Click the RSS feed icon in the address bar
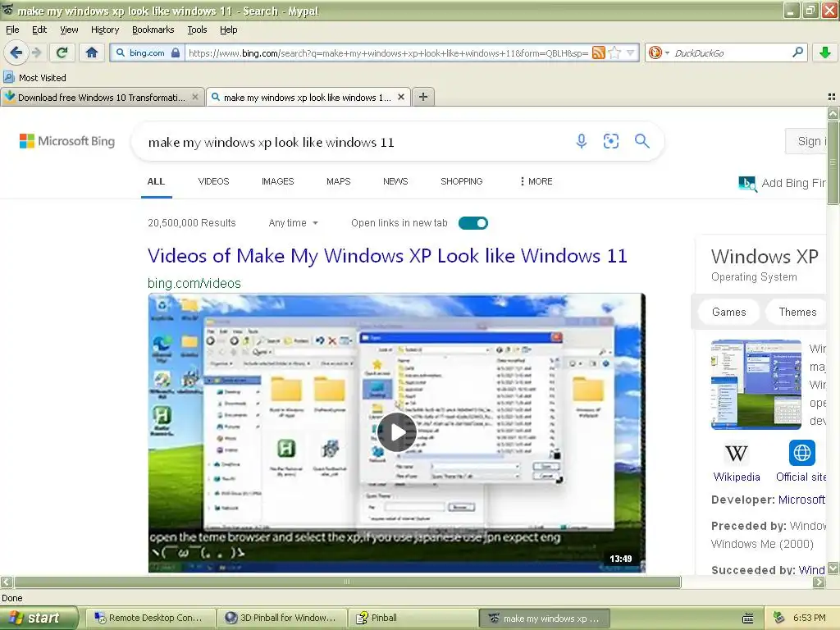840x630 pixels. point(599,52)
